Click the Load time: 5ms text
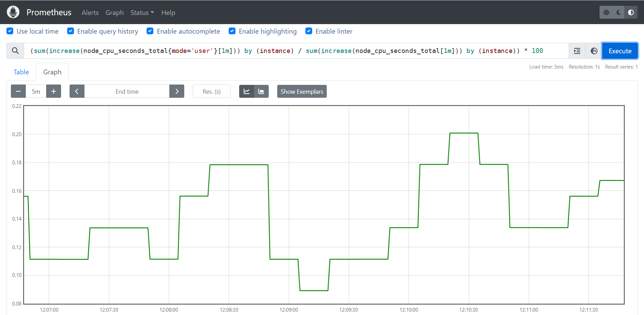Screen dimensions: 644x315 click(546, 67)
